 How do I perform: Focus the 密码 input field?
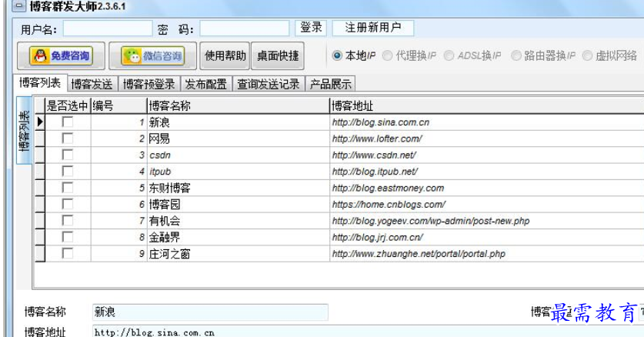[x=245, y=28]
